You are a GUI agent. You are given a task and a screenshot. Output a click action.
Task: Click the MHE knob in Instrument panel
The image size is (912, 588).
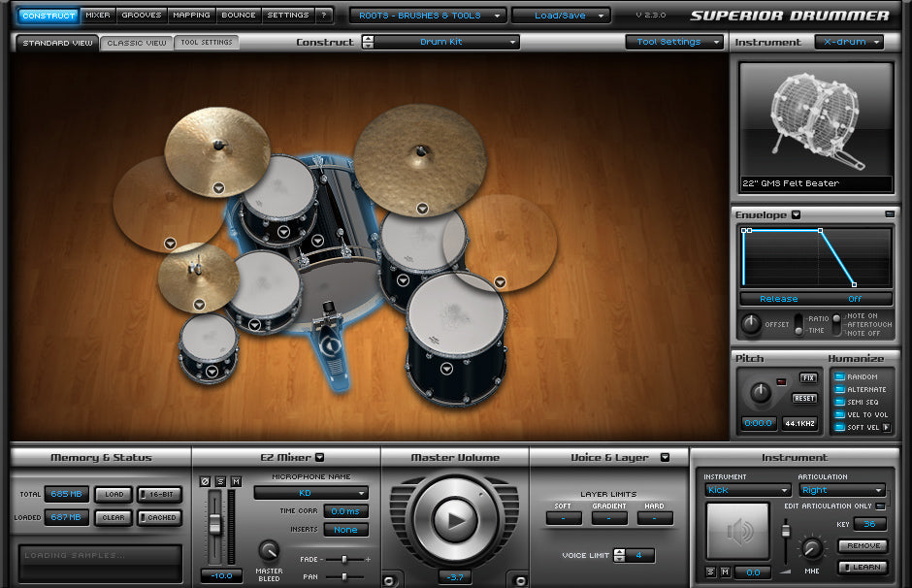pos(812,549)
